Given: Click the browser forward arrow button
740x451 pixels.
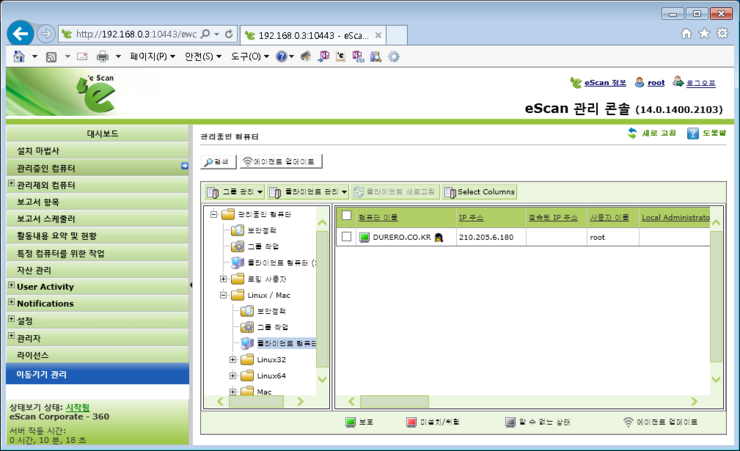Looking at the screenshot, I should (x=46, y=33).
